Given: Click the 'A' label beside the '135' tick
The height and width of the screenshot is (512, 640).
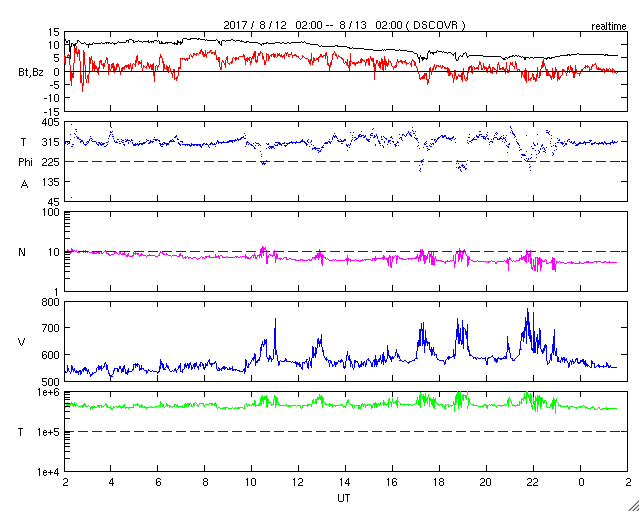Looking at the screenshot, I should pos(22,183).
